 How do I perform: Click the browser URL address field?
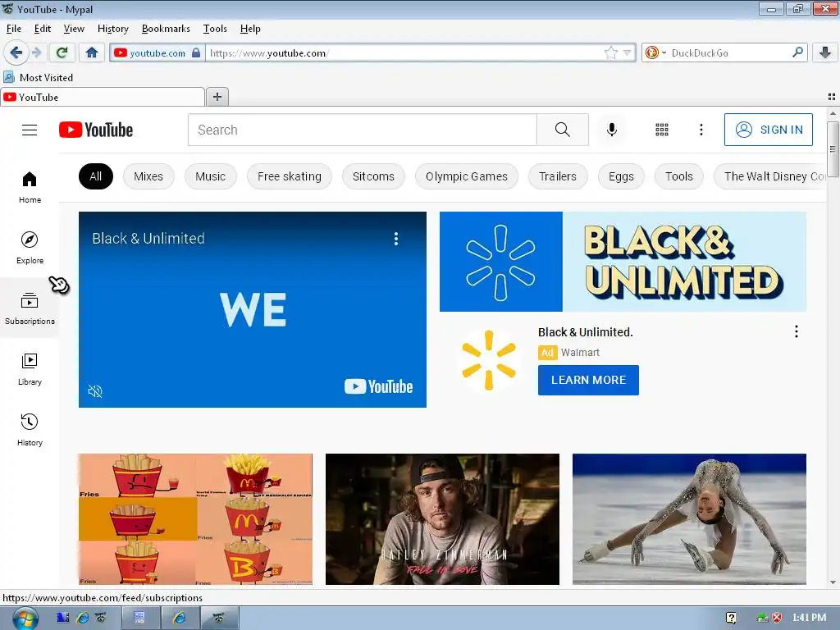404,52
